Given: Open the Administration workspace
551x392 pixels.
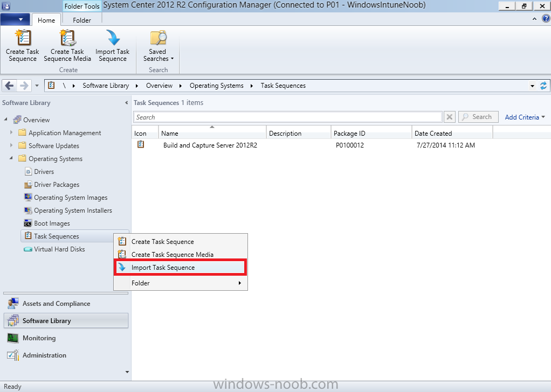Looking at the screenshot, I should [66, 355].
